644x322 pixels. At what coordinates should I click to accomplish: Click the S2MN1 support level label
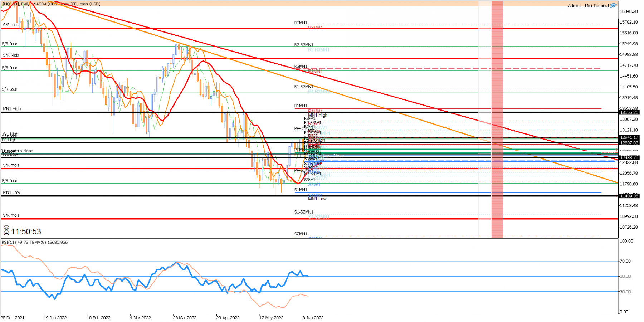301,234
